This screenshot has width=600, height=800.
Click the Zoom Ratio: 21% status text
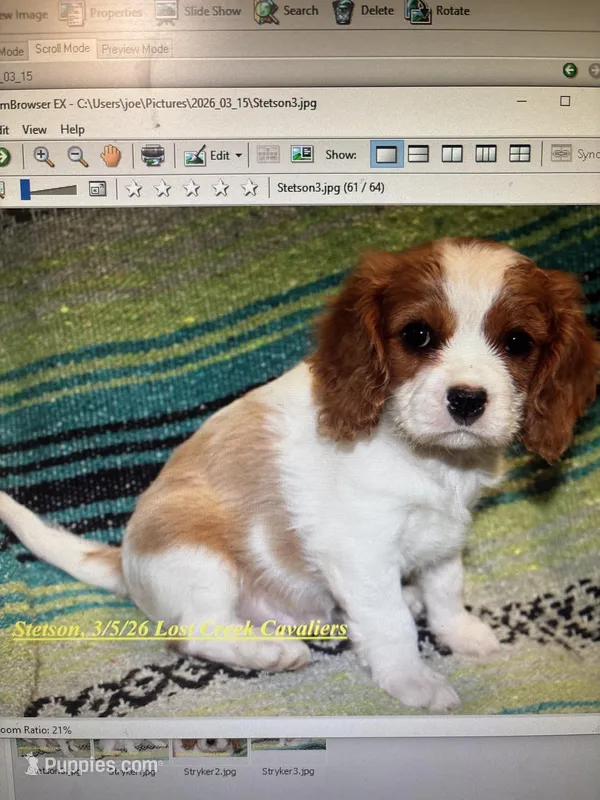click(36, 730)
